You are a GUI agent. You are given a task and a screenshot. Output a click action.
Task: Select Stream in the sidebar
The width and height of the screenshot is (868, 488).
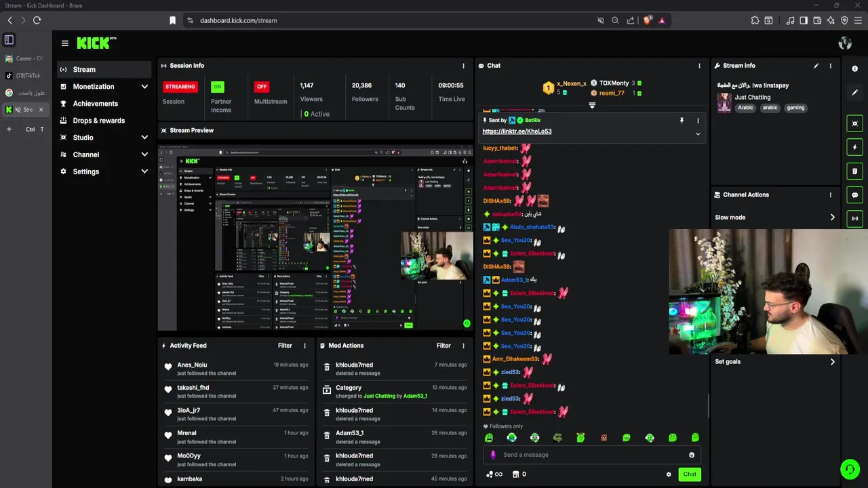(104, 69)
